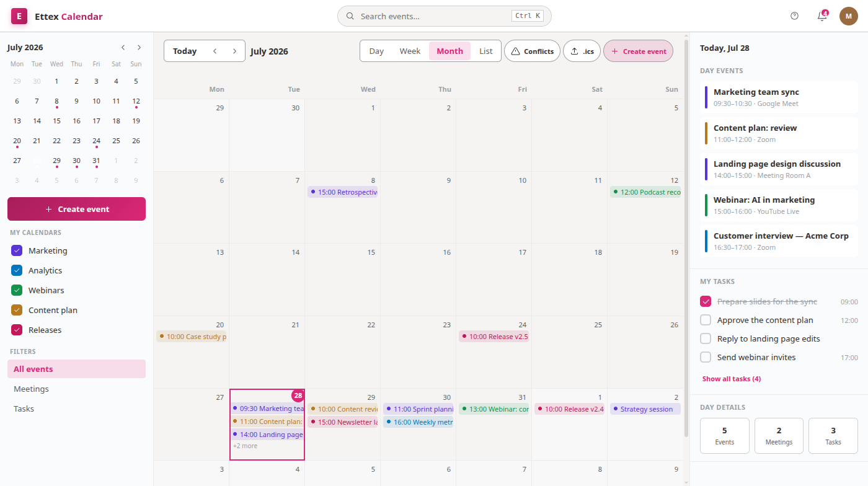868x486 pixels.
Task: Open the 12:00 Podcast event on July 12
Action: [645, 192]
